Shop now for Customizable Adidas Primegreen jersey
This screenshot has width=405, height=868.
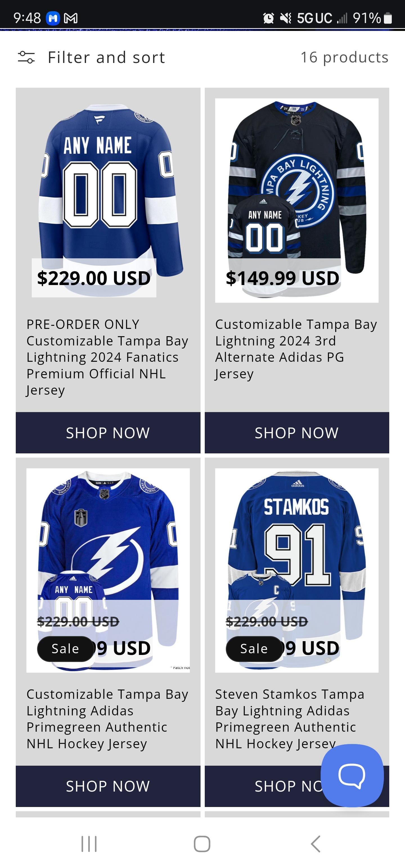(x=108, y=786)
